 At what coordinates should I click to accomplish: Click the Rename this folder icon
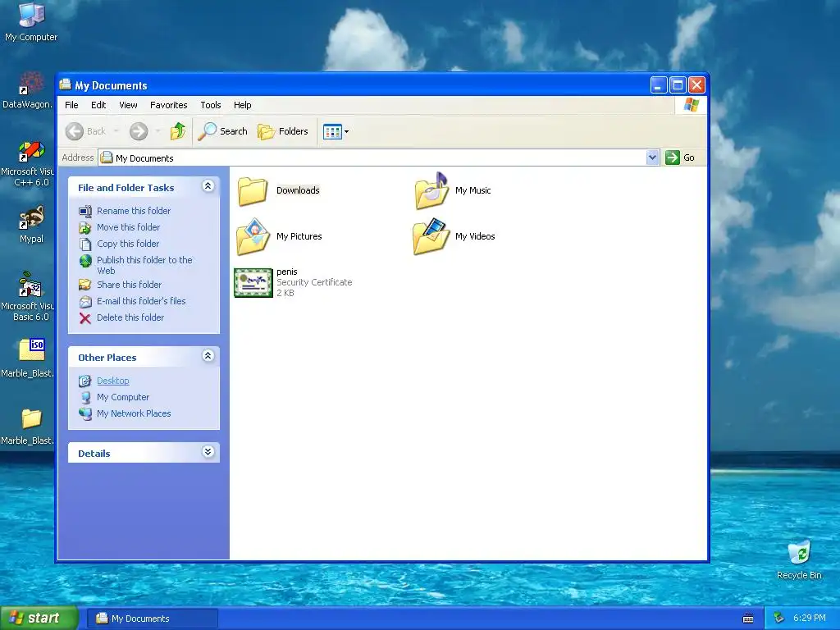[84, 212]
